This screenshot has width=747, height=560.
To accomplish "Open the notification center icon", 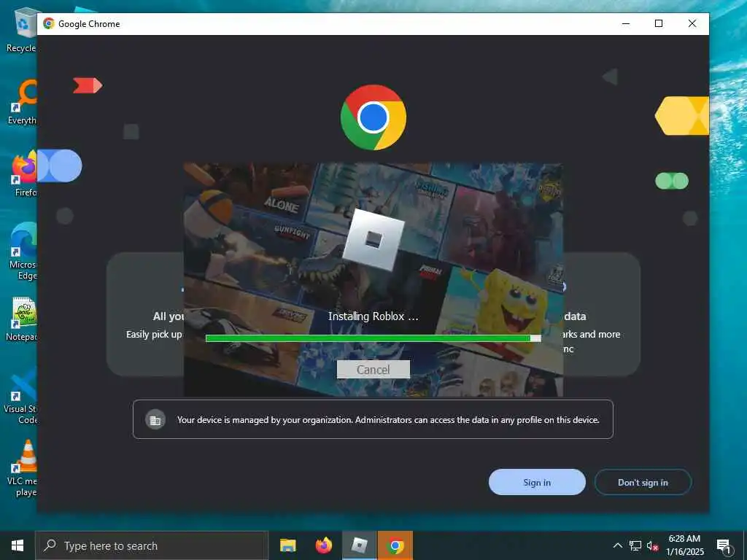I will [x=723, y=546].
